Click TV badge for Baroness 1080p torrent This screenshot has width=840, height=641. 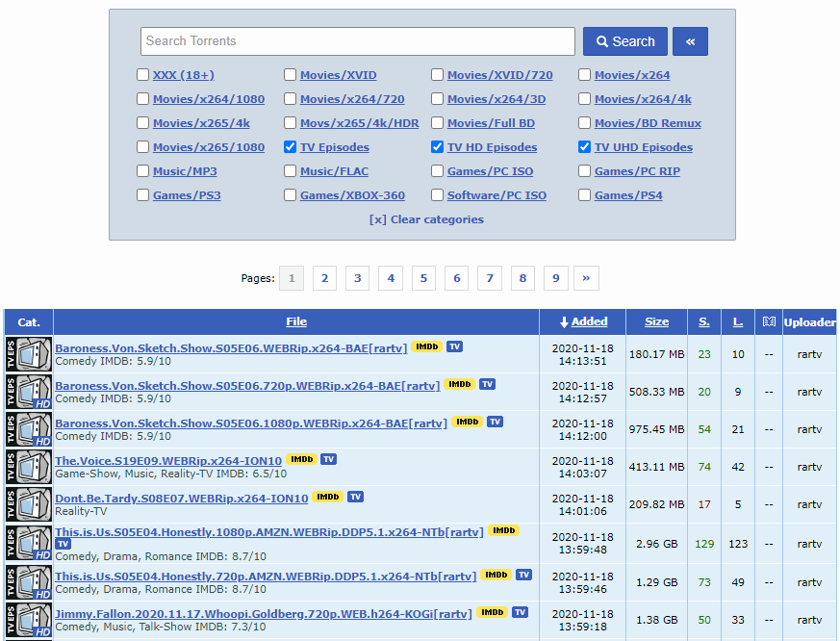point(495,422)
